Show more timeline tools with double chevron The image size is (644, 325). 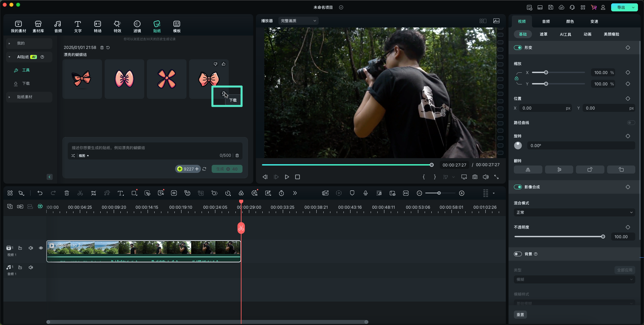point(295,193)
